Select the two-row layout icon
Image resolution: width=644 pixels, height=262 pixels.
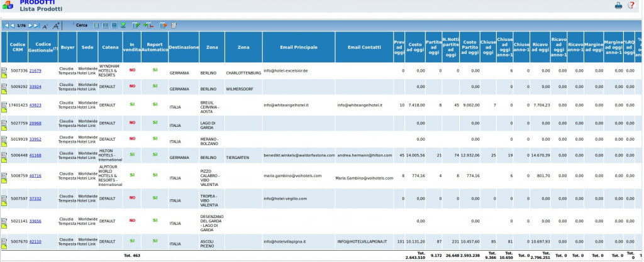pos(106,25)
